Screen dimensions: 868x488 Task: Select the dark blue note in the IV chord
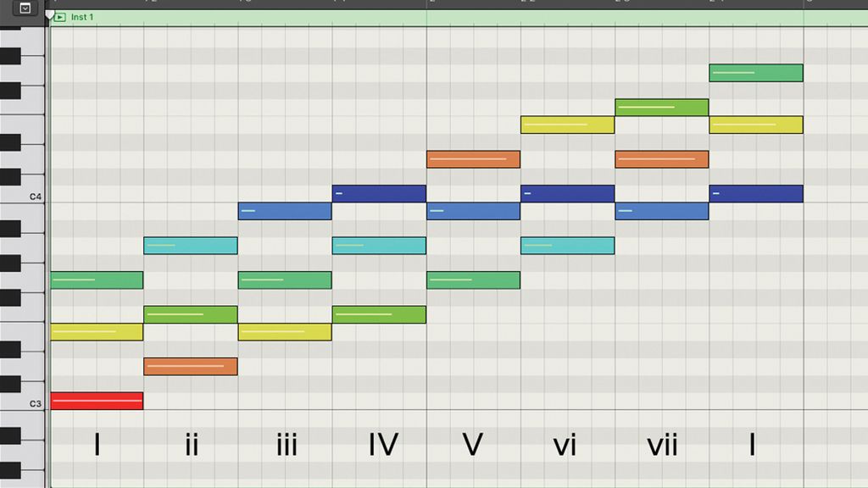[x=379, y=193]
